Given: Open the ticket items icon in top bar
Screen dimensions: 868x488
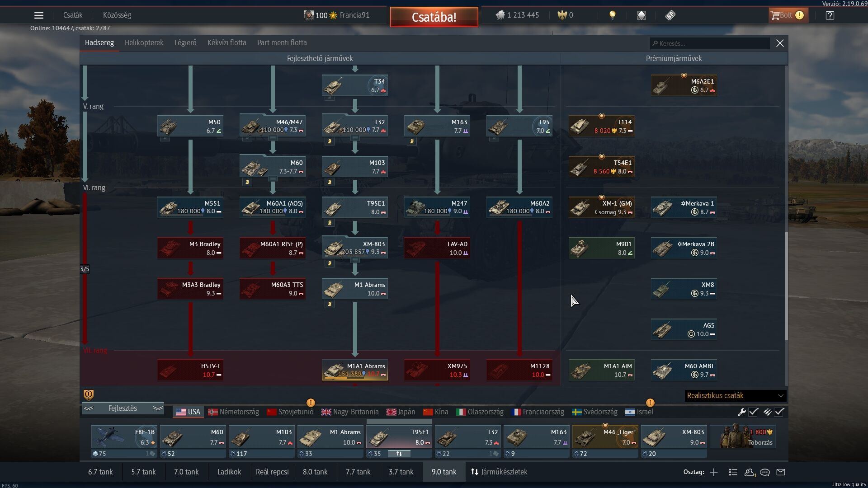Looking at the screenshot, I should 670,15.
